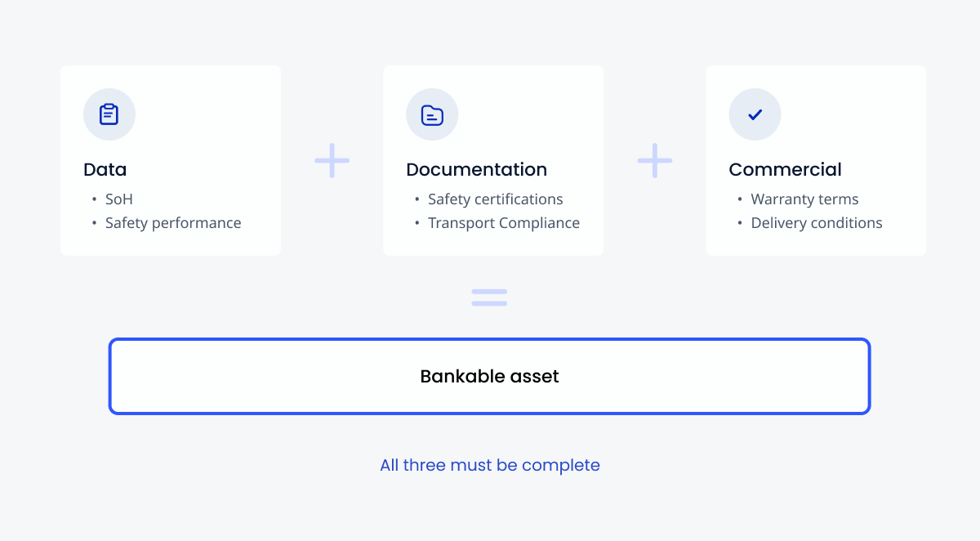Click the checkmark icon in Commercial card
This screenshot has width=980, height=541.
coord(755,114)
